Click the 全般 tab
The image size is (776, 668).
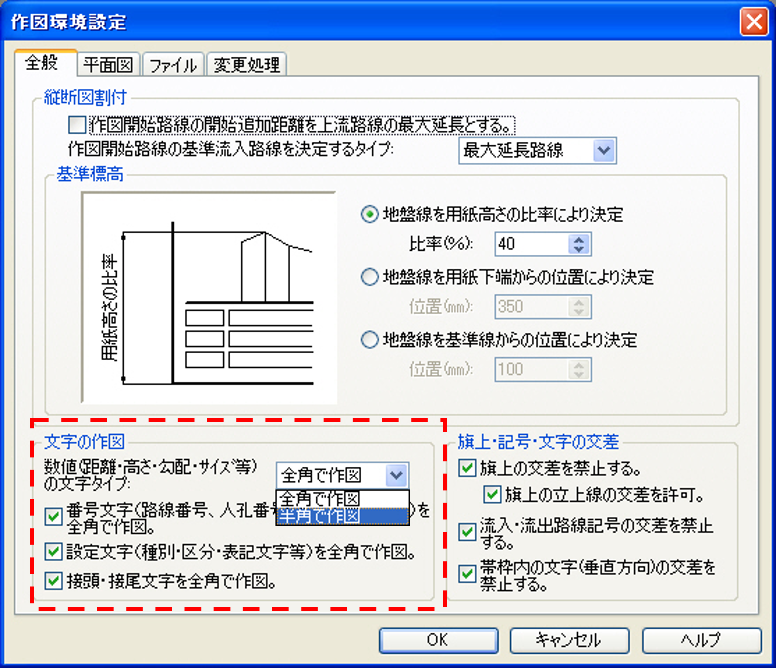pos(44,63)
